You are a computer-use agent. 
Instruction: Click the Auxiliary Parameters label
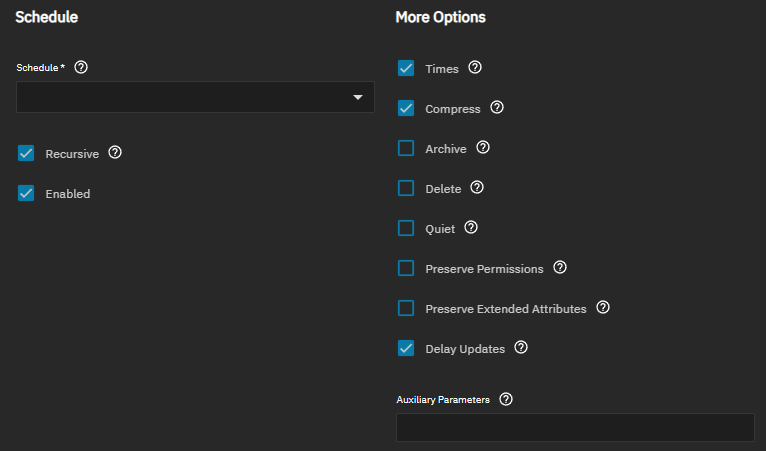pos(443,400)
